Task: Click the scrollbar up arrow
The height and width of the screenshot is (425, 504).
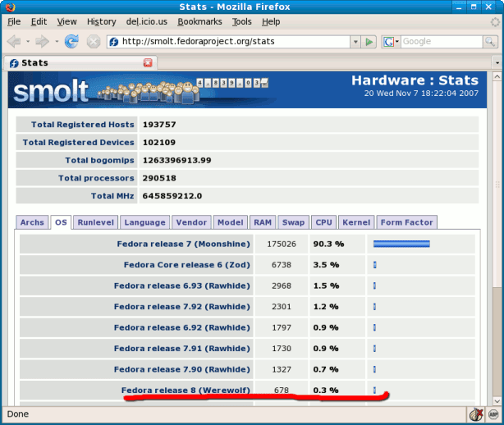Action: coord(497,76)
